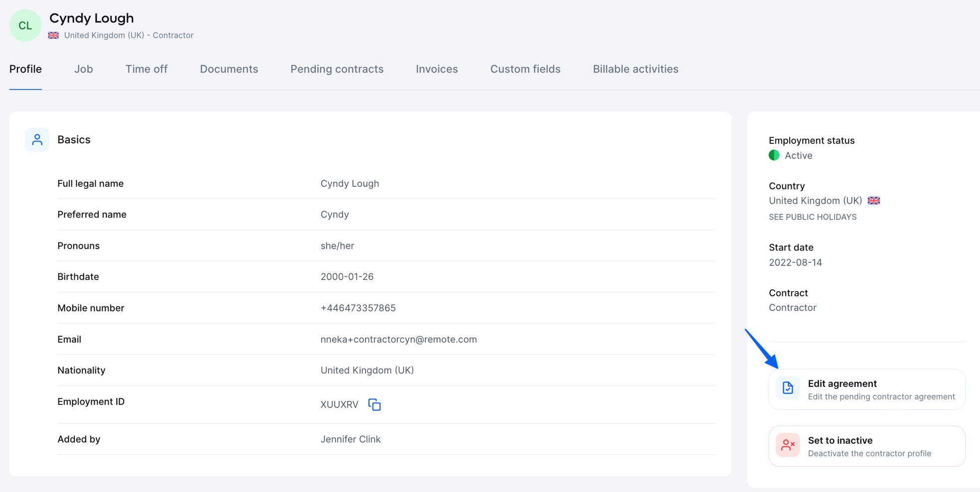Select the Billable activities tab
The image size is (980, 492).
(x=635, y=69)
